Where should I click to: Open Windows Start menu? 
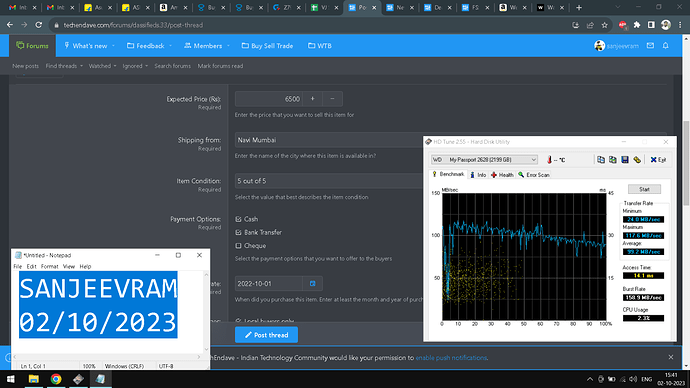click(x=11, y=379)
